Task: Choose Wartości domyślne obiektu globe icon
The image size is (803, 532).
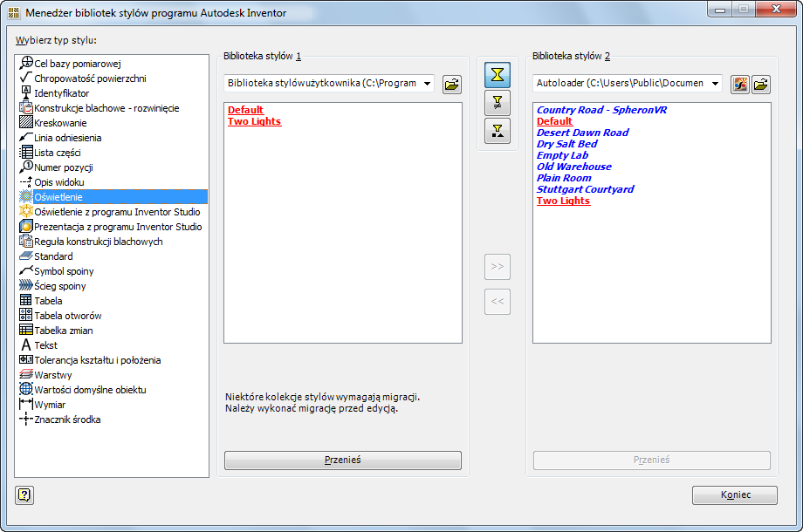Action: point(26,389)
